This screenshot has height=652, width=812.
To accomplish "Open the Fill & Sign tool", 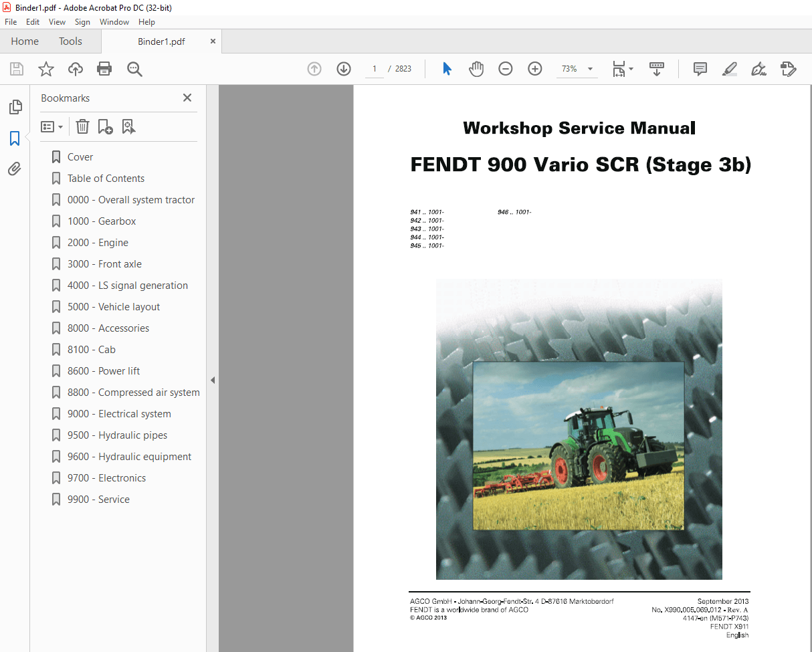I will click(758, 69).
